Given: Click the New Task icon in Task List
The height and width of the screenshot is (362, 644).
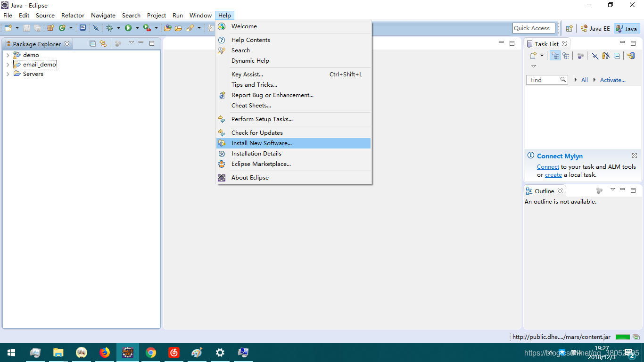Looking at the screenshot, I should click(x=533, y=56).
